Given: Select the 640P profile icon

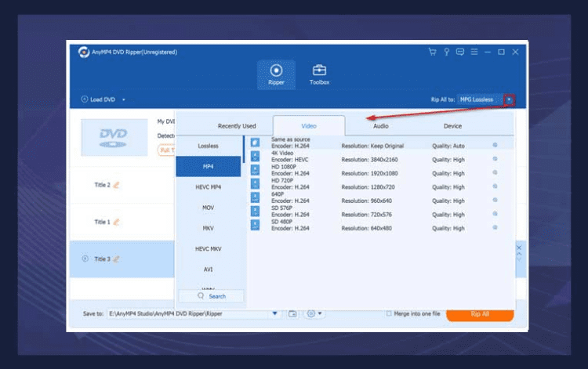Looking at the screenshot, I should coord(255,197).
